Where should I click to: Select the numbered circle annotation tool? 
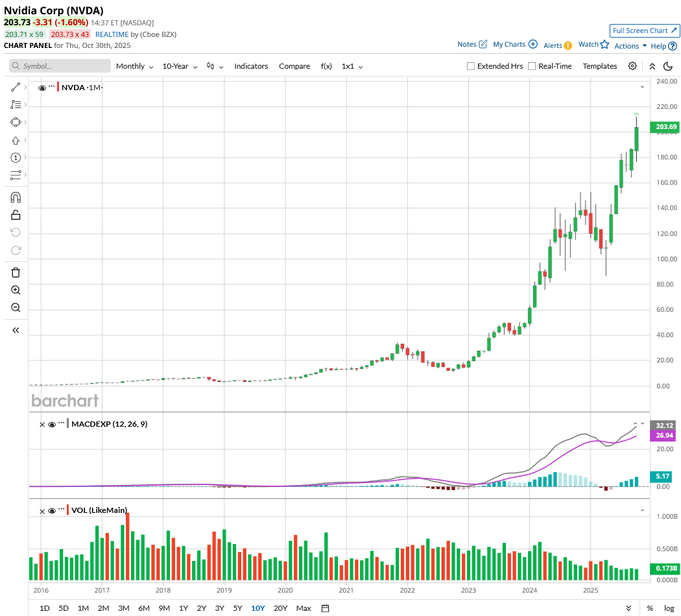pyautogui.click(x=16, y=158)
